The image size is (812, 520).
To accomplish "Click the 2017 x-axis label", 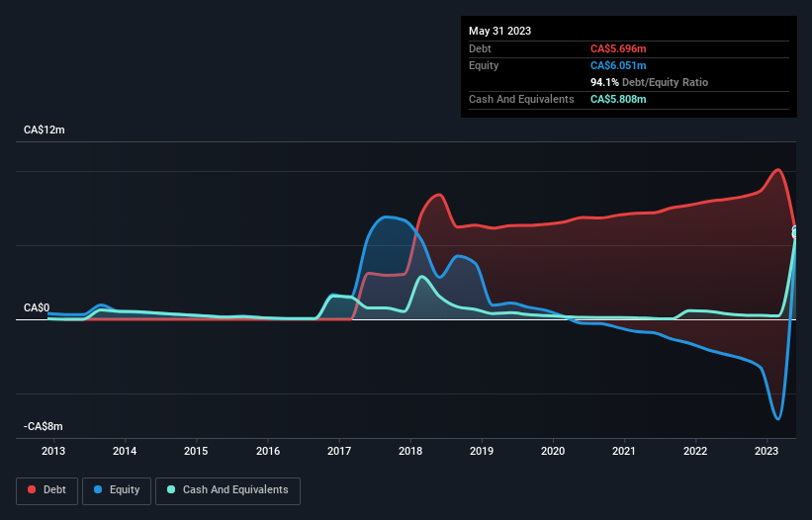I will coord(339,451).
